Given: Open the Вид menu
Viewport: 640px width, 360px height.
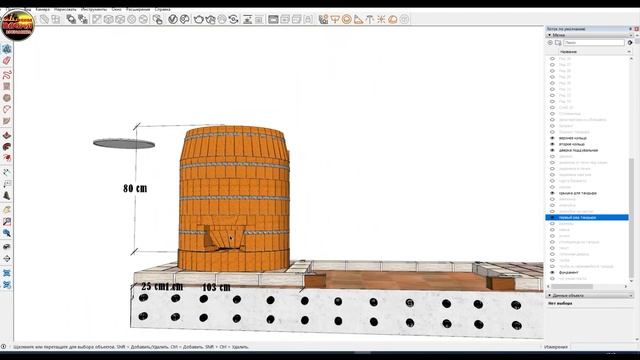Looking at the screenshot, I should [x=27, y=9].
